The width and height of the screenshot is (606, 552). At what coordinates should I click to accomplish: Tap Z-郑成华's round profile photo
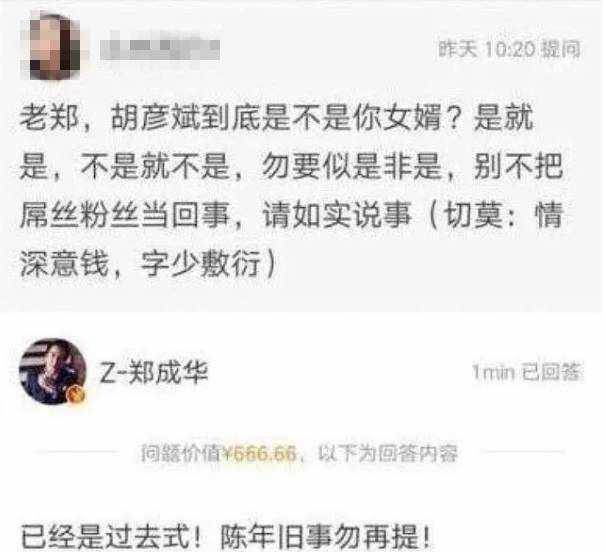pyautogui.click(x=53, y=371)
